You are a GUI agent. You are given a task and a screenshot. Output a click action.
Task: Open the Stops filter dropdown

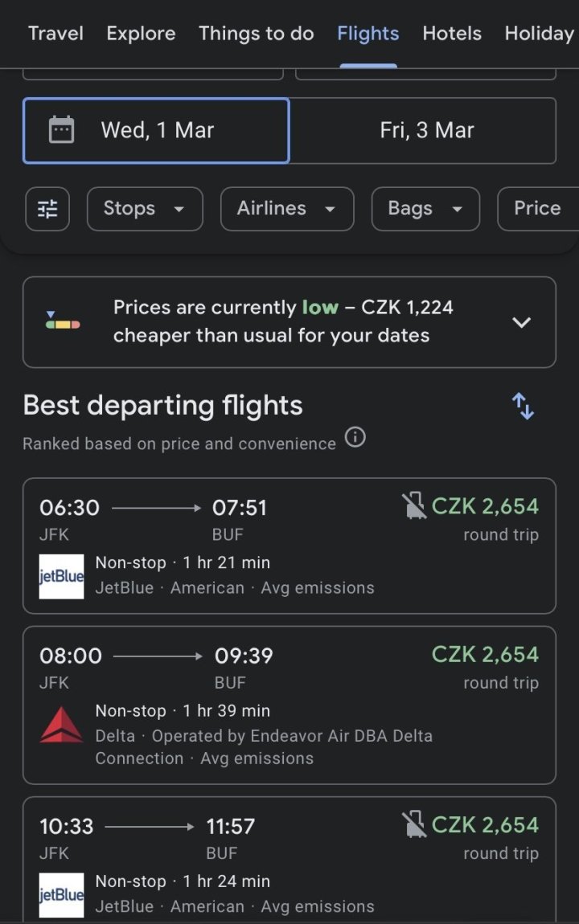145,209
